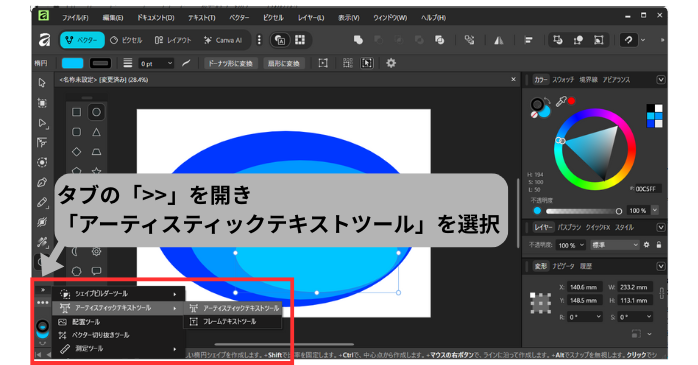Select the Pen tool in the left toolbar
Viewport: 698px width, 365px height.
click(42, 182)
